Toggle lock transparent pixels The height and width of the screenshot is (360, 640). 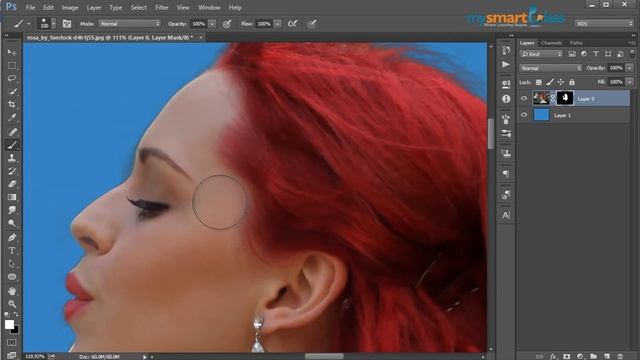click(539, 82)
